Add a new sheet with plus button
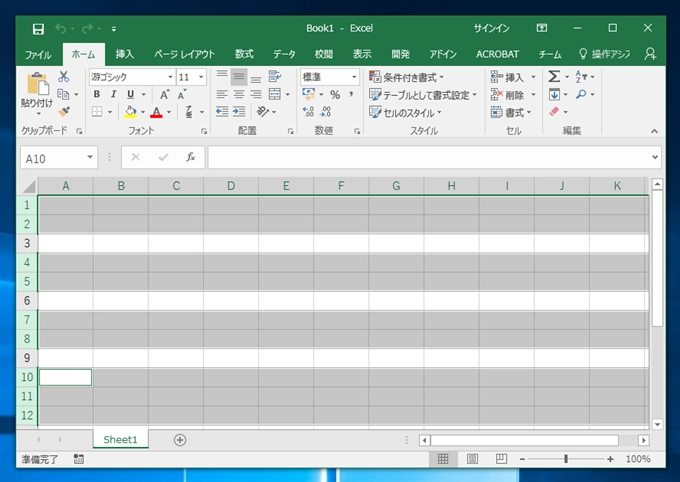 click(x=180, y=440)
